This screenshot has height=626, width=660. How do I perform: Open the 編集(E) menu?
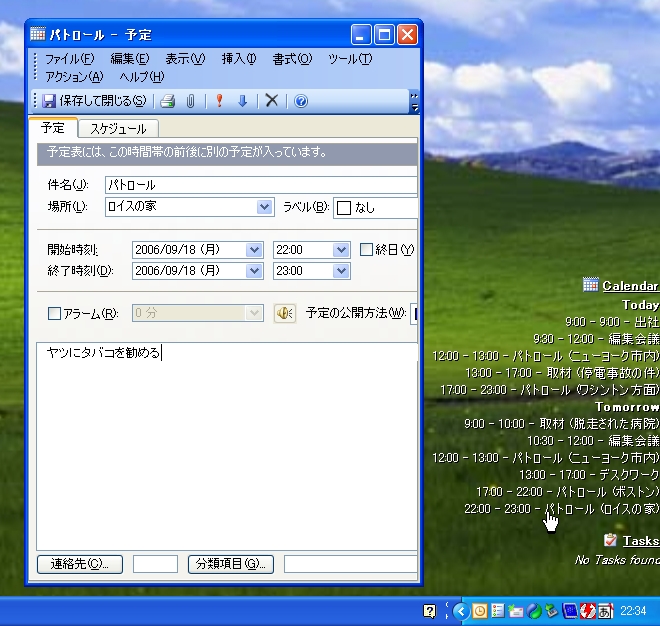(130, 59)
